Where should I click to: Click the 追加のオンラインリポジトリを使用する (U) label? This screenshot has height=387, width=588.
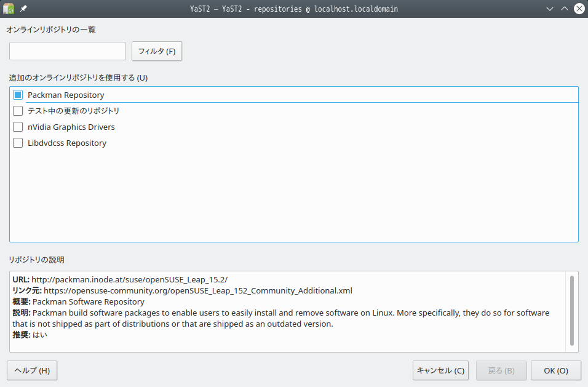tap(78, 78)
